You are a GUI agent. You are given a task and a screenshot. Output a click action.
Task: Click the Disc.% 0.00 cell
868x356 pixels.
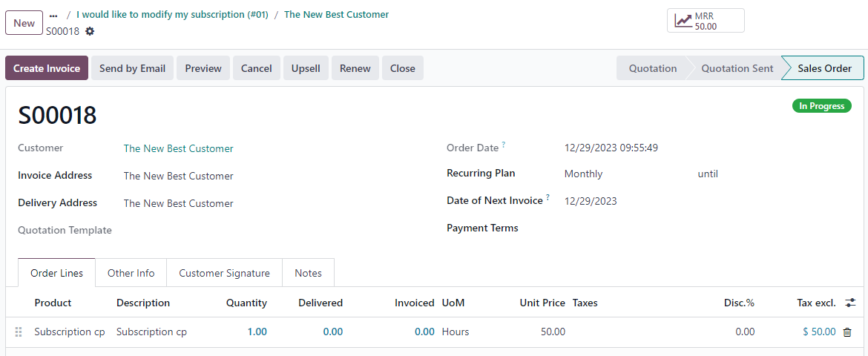(x=745, y=332)
